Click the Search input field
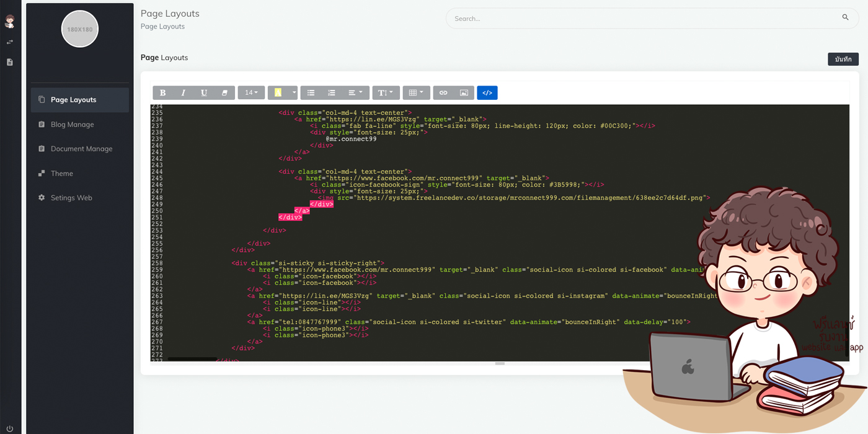This screenshot has height=434, width=868. point(652,19)
